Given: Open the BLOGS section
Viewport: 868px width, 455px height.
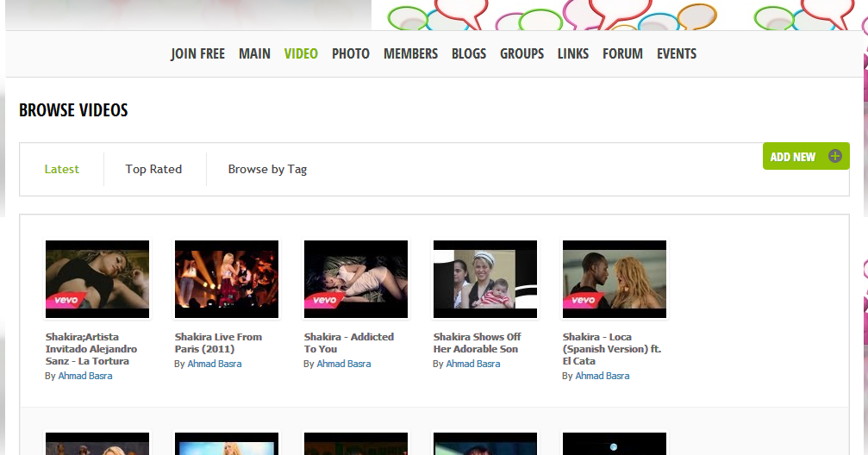Looking at the screenshot, I should tap(469, 53).
